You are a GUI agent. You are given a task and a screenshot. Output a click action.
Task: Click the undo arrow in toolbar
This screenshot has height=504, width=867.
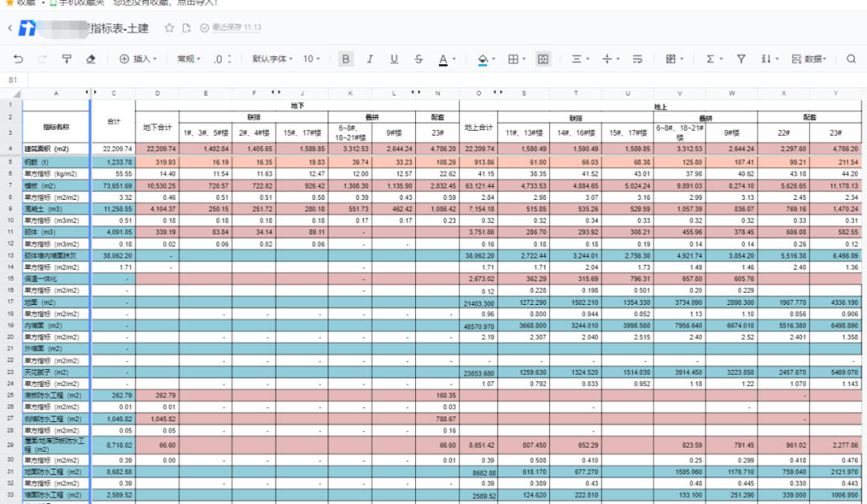point(18,59)
